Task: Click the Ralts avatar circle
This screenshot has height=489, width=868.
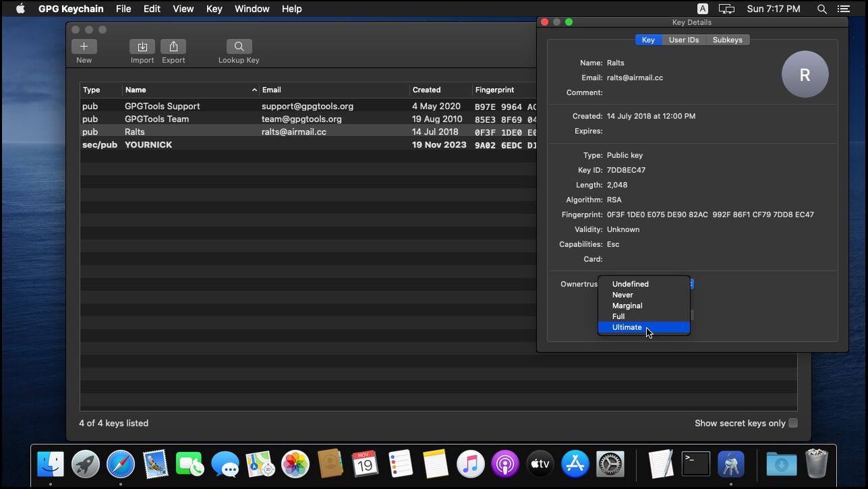Action: click(805, 75)
